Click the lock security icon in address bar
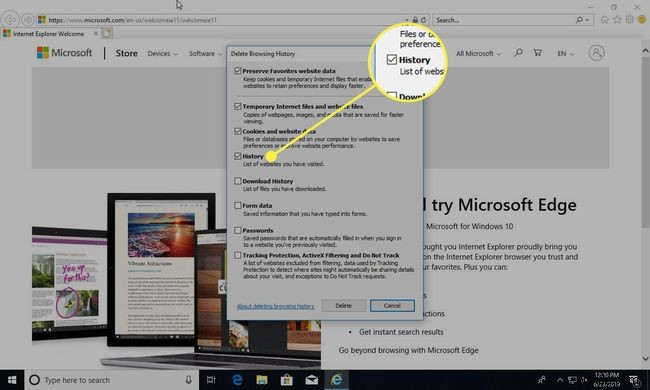The height and width of the screenshot is (390, 650). pos(415,20)
